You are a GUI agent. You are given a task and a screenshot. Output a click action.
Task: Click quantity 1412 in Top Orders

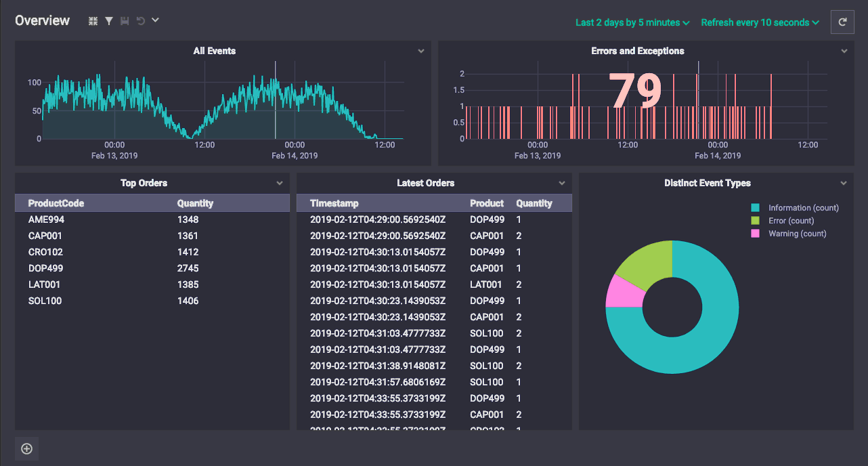pos(188,252)
